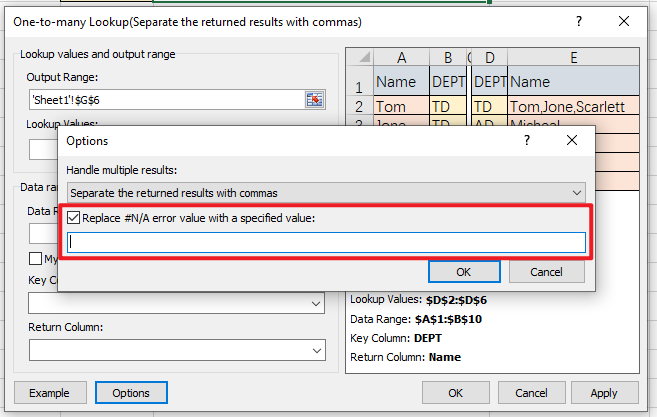
Task: Click the help icon in the Options dialog
Action: pos(527,141)
